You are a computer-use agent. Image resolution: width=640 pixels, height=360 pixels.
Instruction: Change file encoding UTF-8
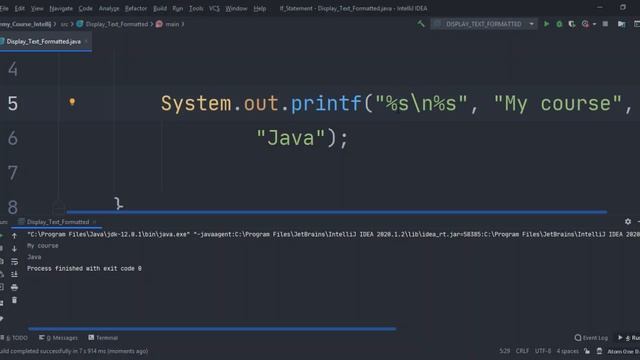543,351
